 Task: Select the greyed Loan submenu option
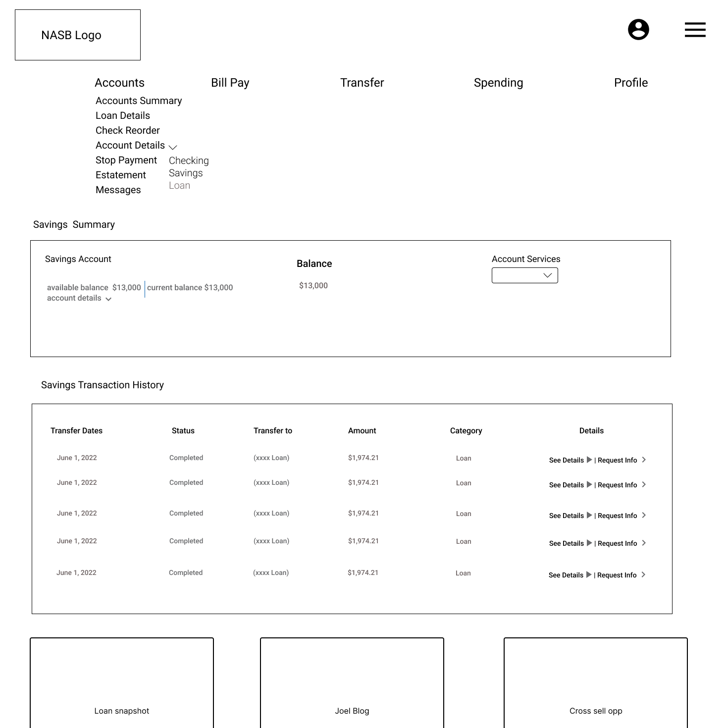point(179,185)
